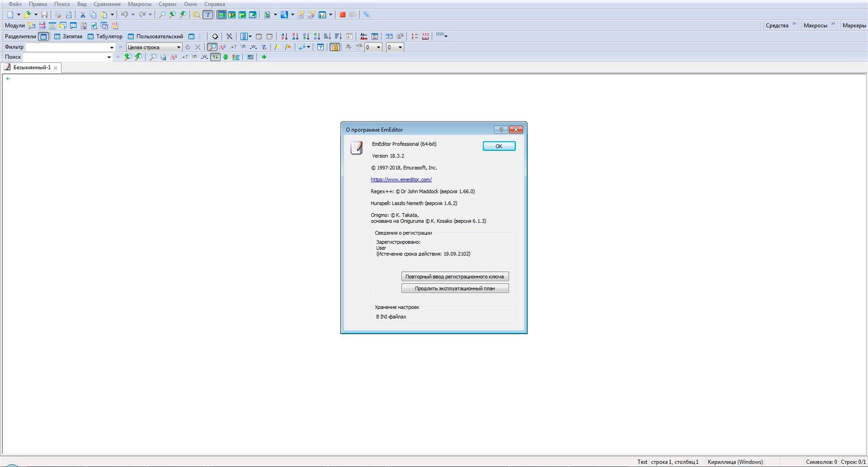Click the В INI-файлах text
Image resolution: width=868 pixels, height=467 pixels.
point(391,317)
